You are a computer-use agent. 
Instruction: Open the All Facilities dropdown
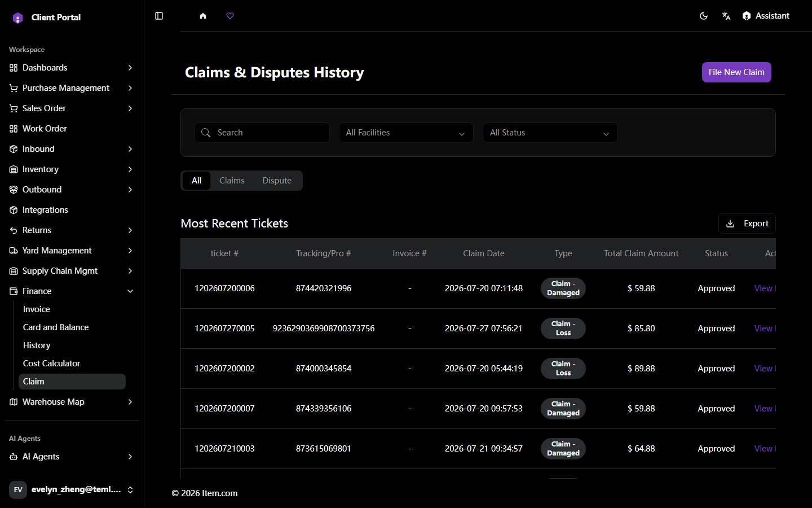pos(406,133)
